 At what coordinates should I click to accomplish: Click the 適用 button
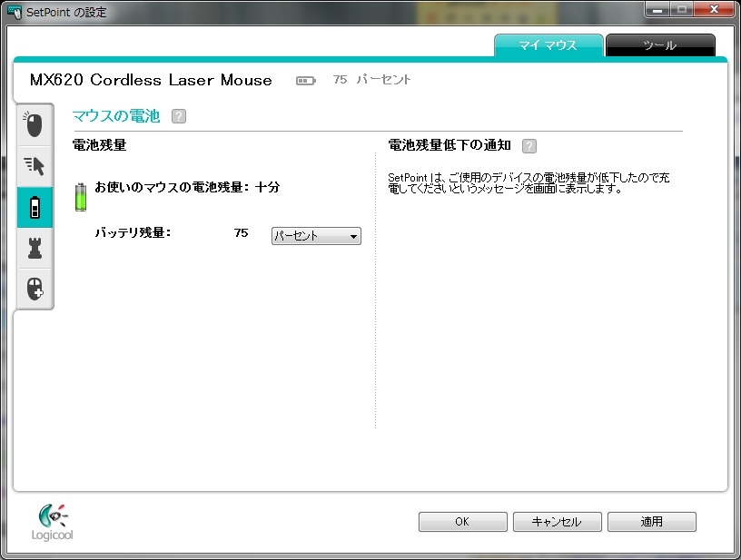(652, 522)
